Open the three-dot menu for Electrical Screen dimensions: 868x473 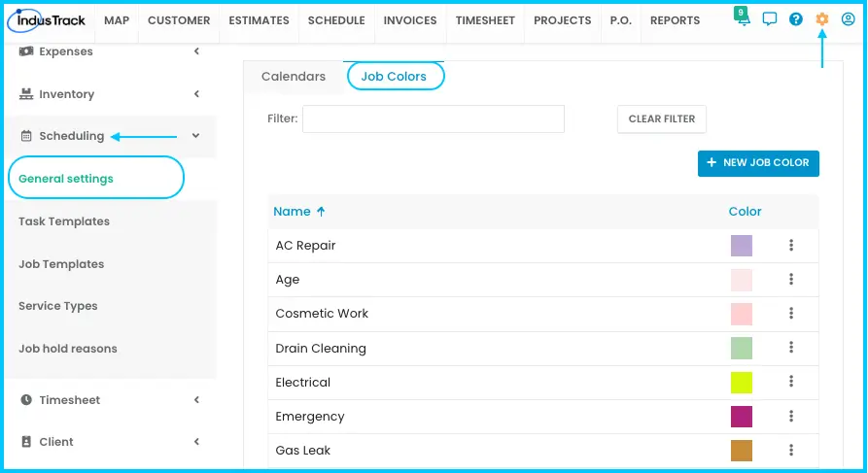pyautogui.click(x=791, y=381)
